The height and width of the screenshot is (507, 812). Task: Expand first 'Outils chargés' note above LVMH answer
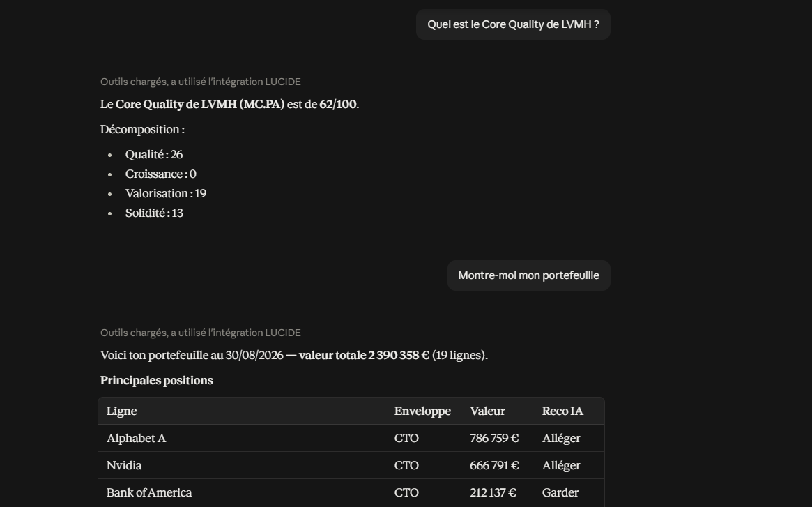[x=201, y=82]
